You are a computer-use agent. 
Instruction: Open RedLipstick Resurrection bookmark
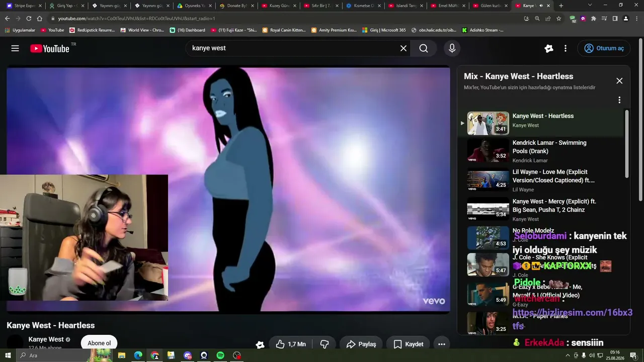point(92,30)
